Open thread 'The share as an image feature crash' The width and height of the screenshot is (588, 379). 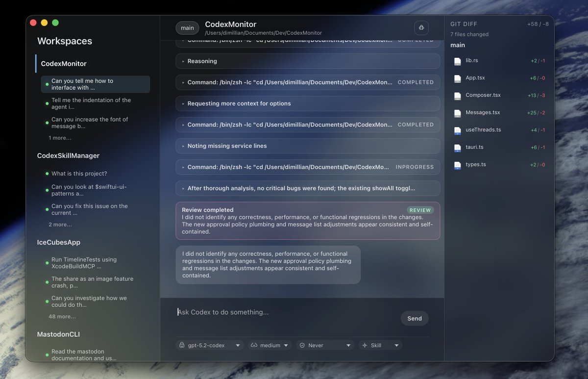[96, 282]
